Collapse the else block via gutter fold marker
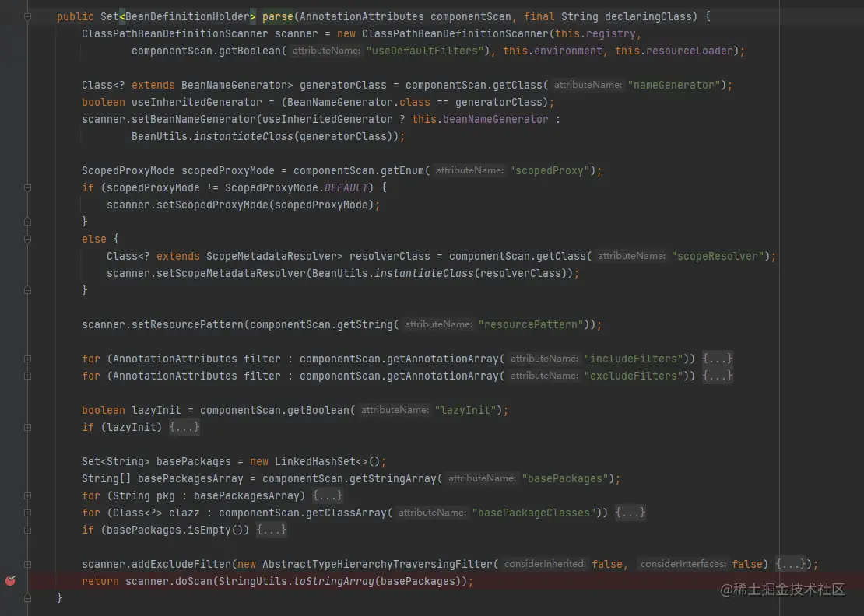 coord(27,239)
